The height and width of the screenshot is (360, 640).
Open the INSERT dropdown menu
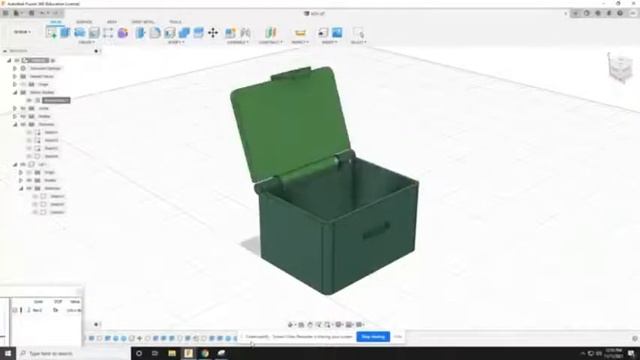[x=330, y=42]
